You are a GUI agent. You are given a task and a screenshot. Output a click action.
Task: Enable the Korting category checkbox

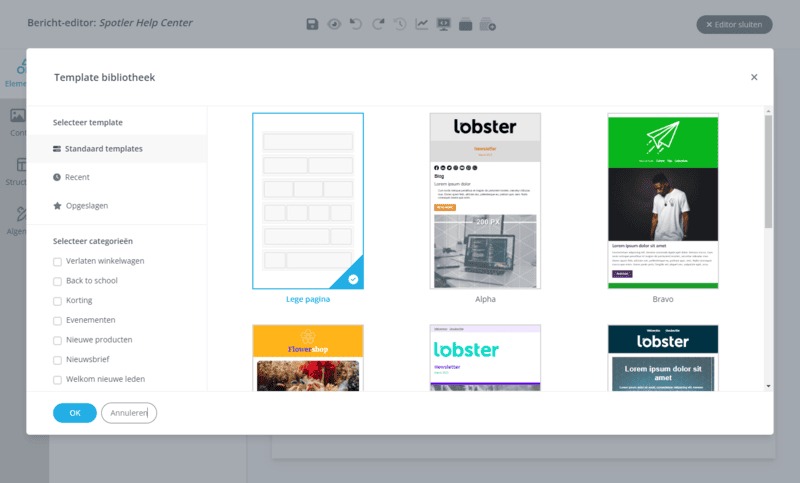tap(58, 301)
